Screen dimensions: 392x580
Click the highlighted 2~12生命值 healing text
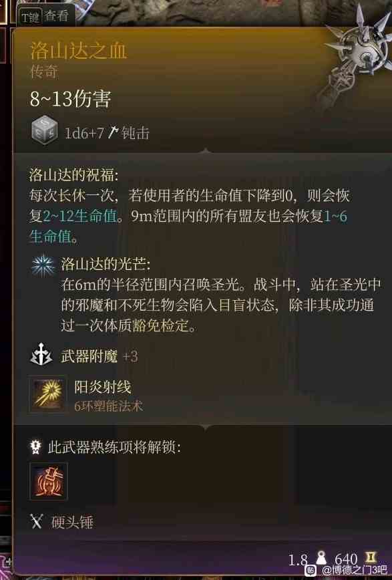(x=80, y=216)
